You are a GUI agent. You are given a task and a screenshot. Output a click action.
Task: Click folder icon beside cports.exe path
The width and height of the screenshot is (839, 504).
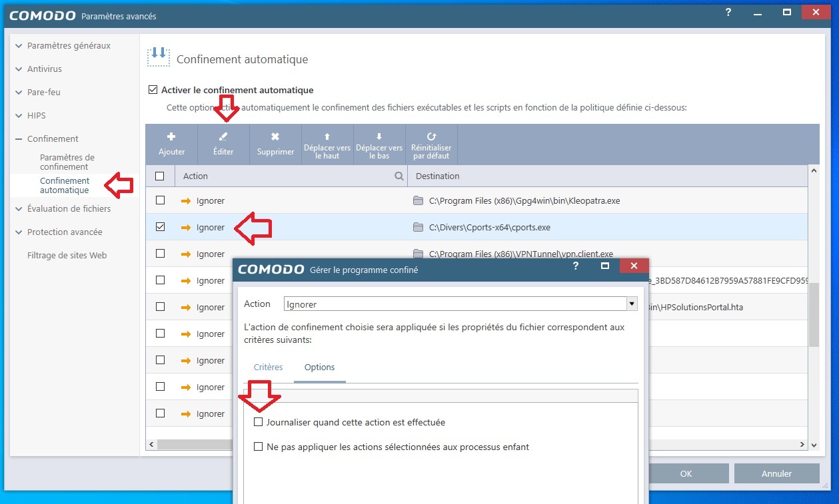[419, 227]
